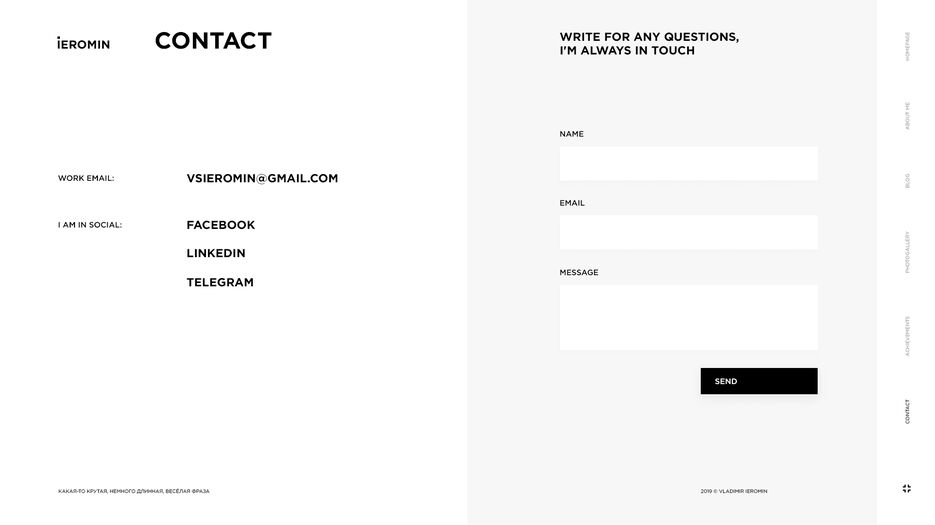Open the LinkedIn social link
935x525 pixels.
click(216, 253)
